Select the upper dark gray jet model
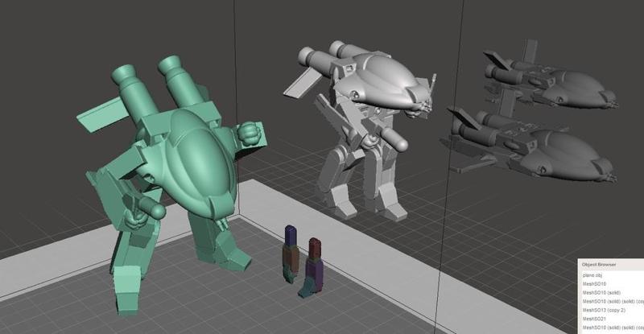The image size is (644, 334). (x=551, y=80)
